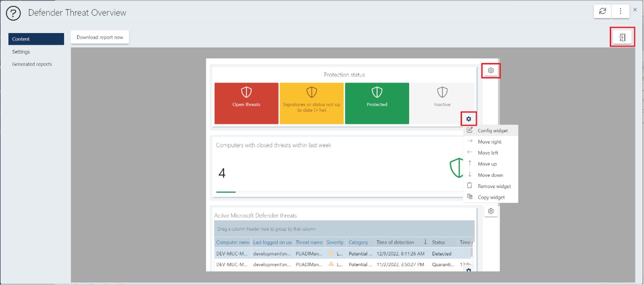Click the grey Inactive tile
This screenshot has width=644, height=285.
(x=442, y=103)
